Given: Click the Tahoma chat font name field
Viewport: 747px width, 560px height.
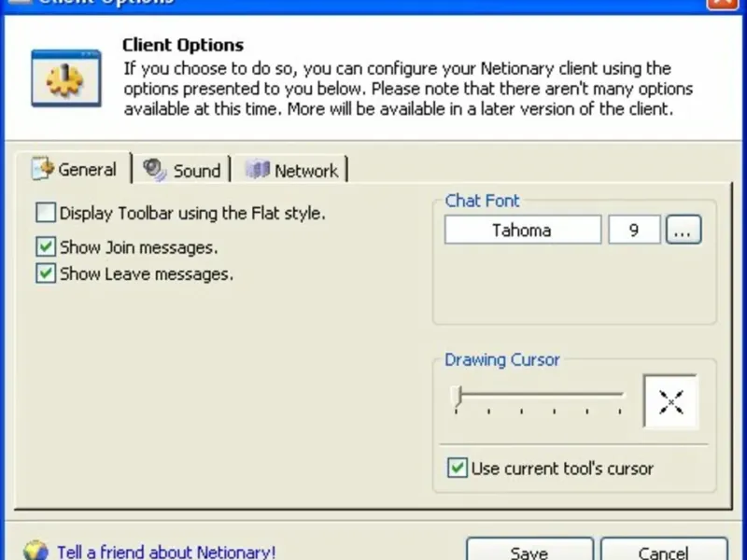Looking at the screenshot, I should [523, 230].
